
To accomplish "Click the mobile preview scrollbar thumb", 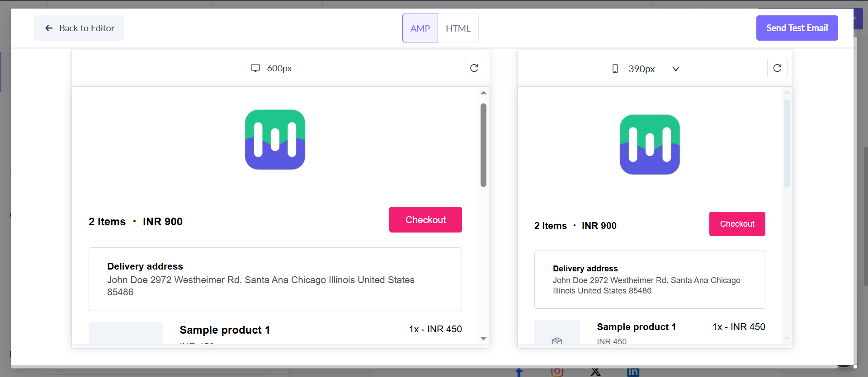I will (787, 144).
